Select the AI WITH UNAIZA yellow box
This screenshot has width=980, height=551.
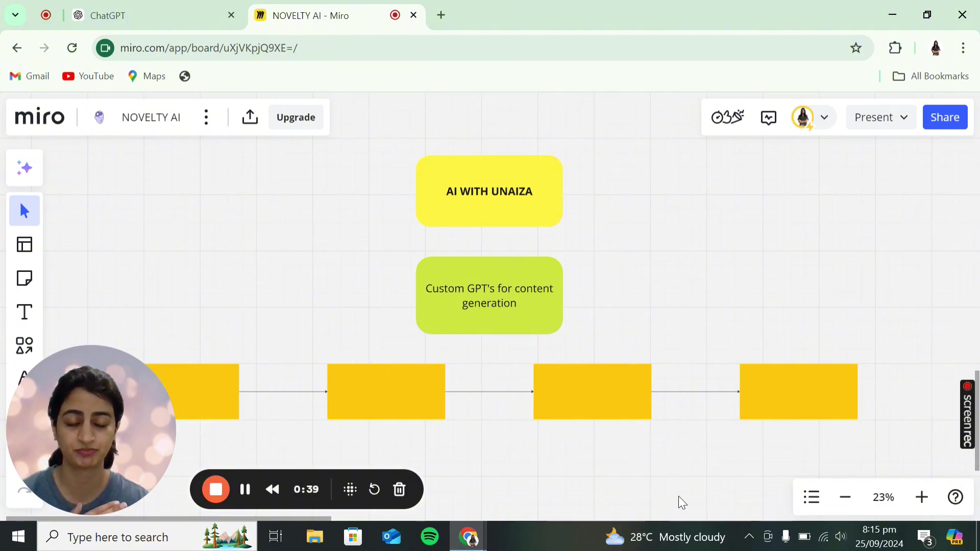coord(489,191)
